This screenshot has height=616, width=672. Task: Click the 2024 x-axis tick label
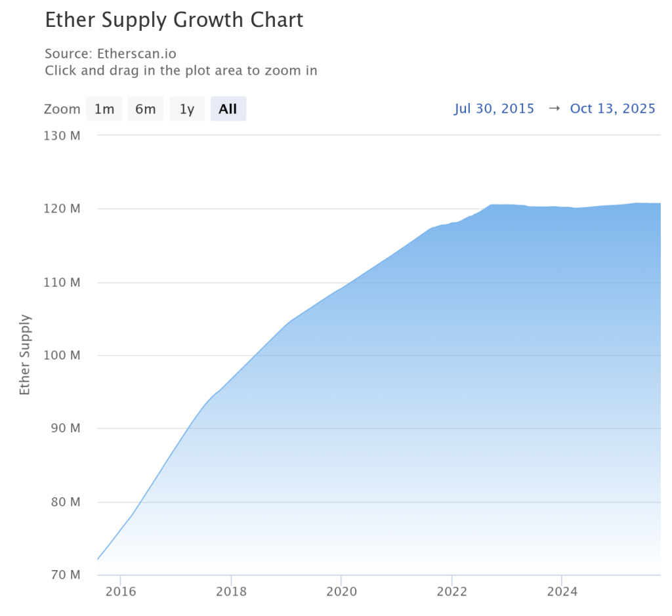coord(562,592)
